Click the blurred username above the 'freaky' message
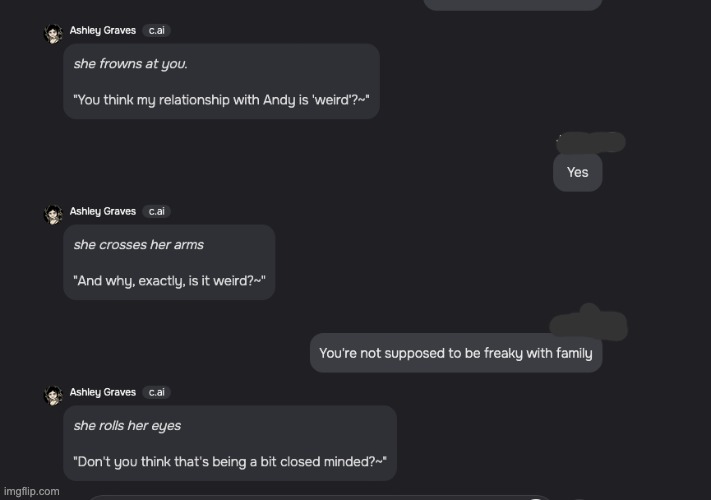711x500 pixels. click(x=589, y=323)
